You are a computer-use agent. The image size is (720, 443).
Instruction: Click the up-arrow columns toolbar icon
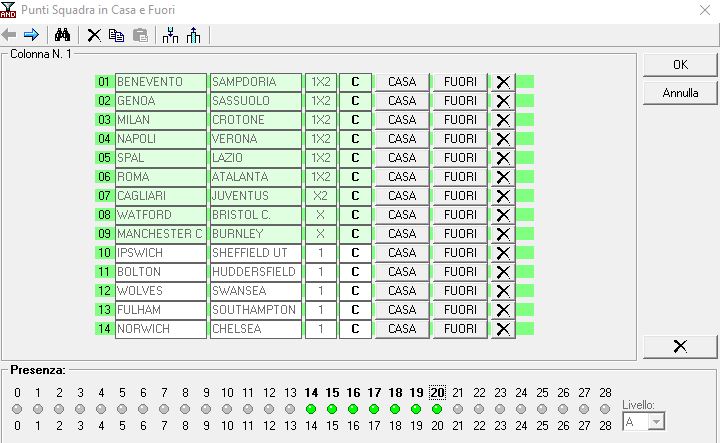coord(193,35)
